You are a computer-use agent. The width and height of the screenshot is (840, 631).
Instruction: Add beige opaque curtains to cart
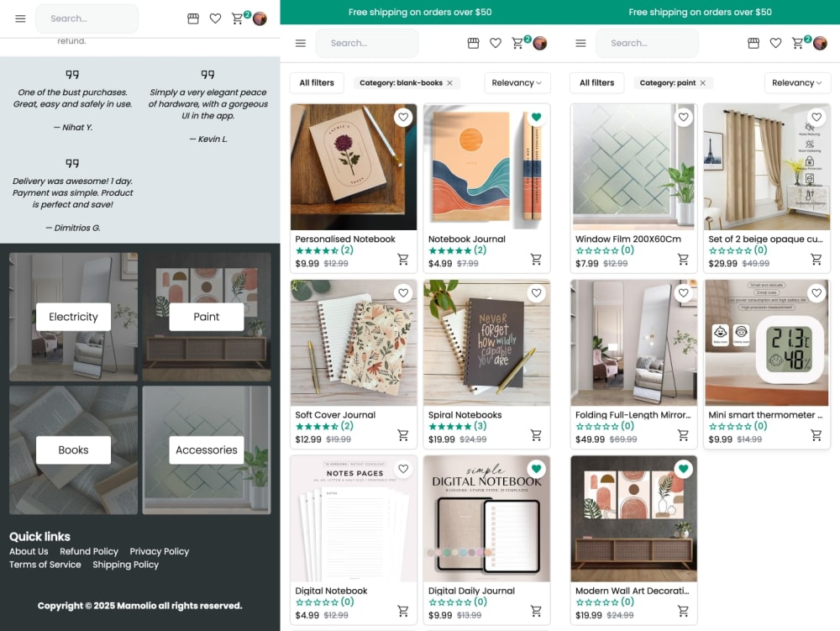coord(816,260)
